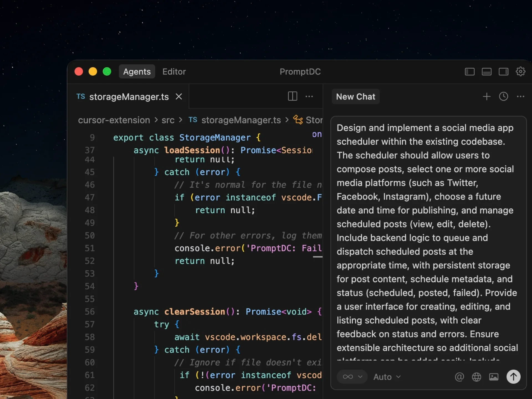Toggle the primary left sidebar panel
The height and width of the screenshot is (399, 532).
click(469, 71)
